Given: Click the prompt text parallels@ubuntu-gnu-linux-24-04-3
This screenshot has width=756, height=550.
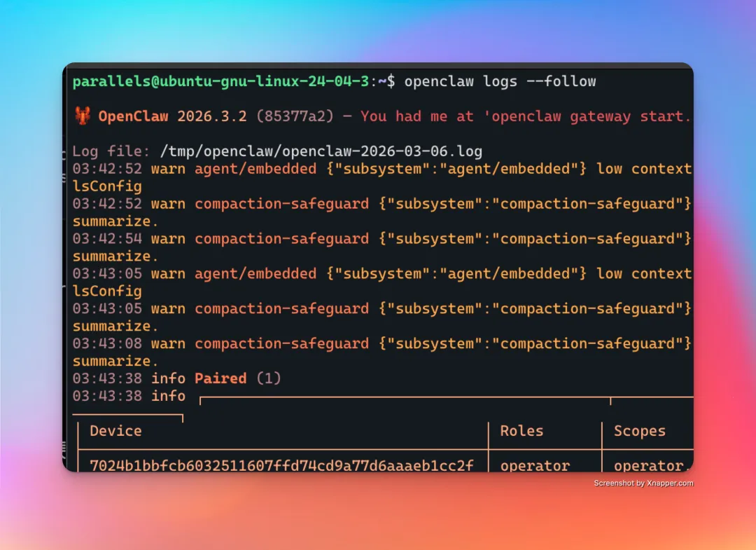Looking at the screenshot, I should [220, 81].
